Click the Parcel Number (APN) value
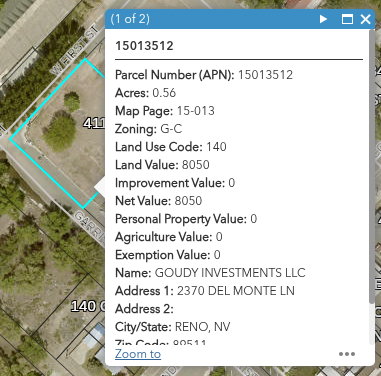Image resolution: width=381 pixels, height=376 pixels. coord(265,75)
